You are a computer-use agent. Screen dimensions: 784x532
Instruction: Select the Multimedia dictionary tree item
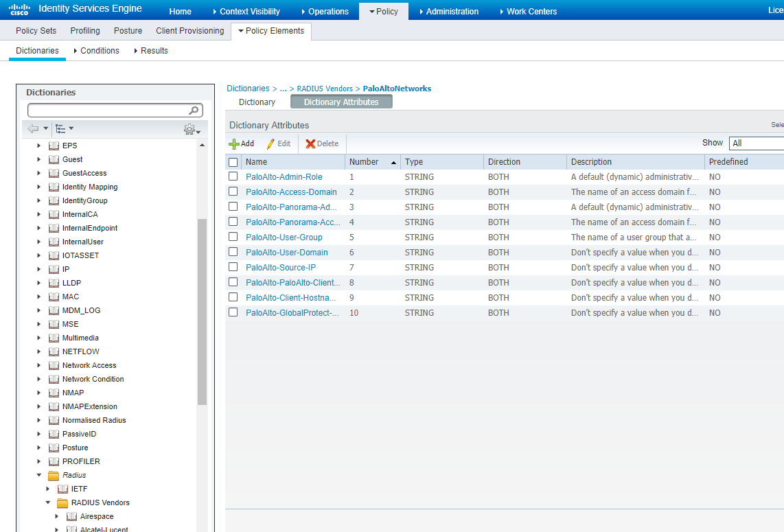pos(80,338)
